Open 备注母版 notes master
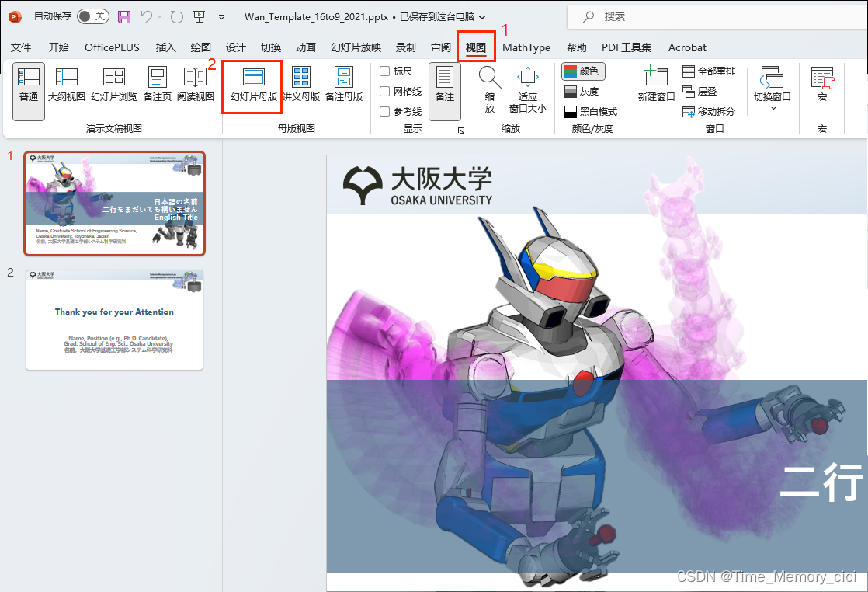 point(344,85)
